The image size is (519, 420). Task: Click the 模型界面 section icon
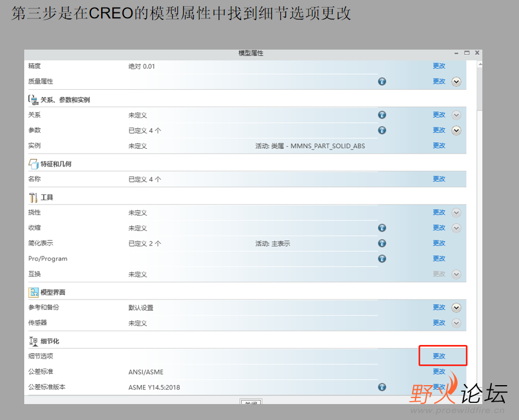33,292
